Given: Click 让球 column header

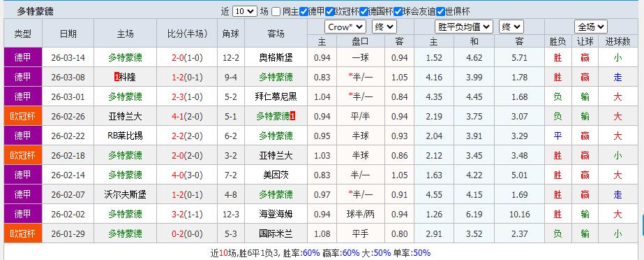Looking at the screenshot, I should tap(585, 41).
